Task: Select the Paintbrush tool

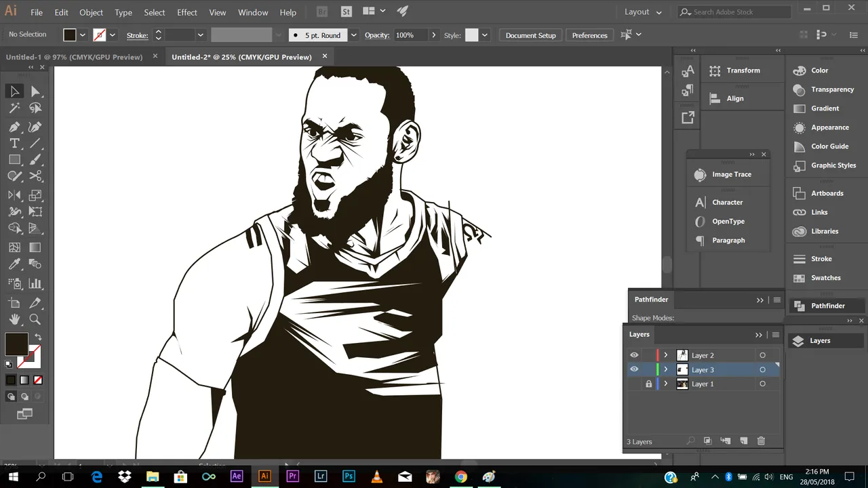Action: click(x=35, y=160)
